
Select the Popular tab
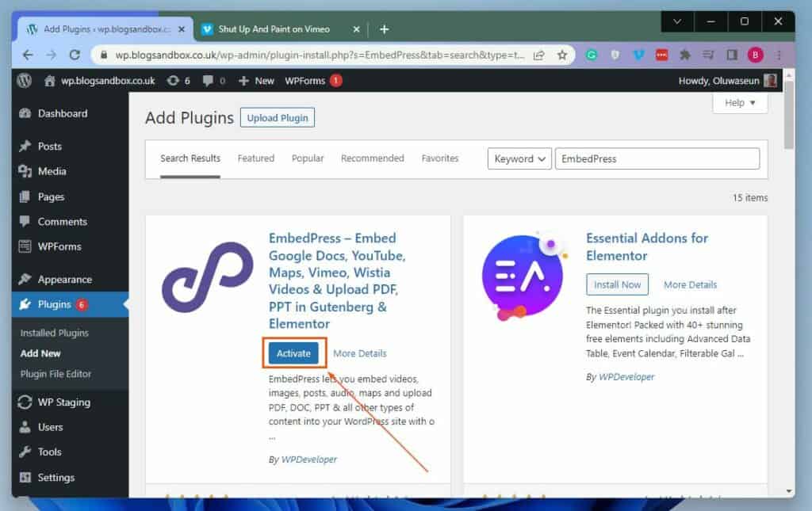308,158
